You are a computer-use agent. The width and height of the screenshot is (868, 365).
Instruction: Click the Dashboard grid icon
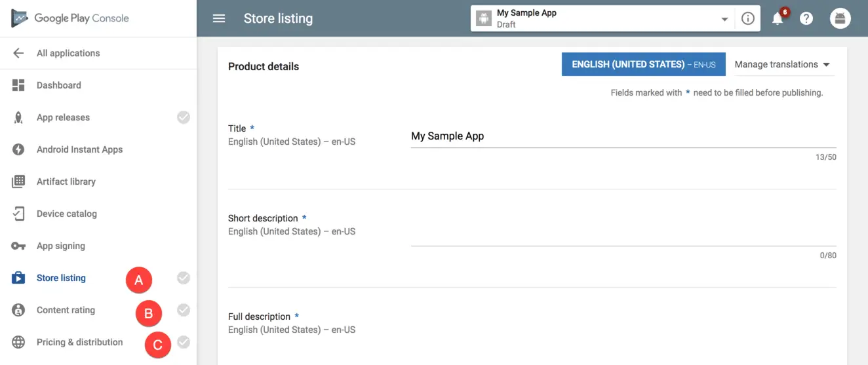coord(18,85)
